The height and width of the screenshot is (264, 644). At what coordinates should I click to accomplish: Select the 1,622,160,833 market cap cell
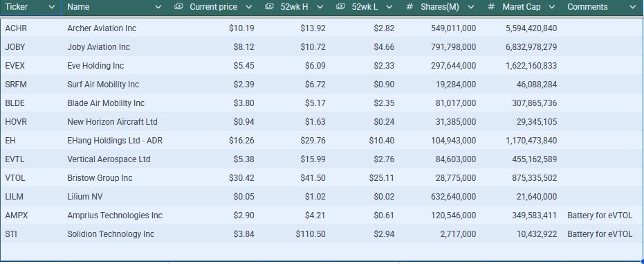[531, 66]
